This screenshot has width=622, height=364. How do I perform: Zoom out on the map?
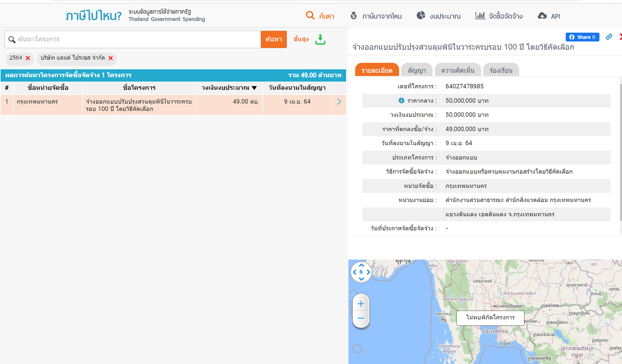pos(361,318)
